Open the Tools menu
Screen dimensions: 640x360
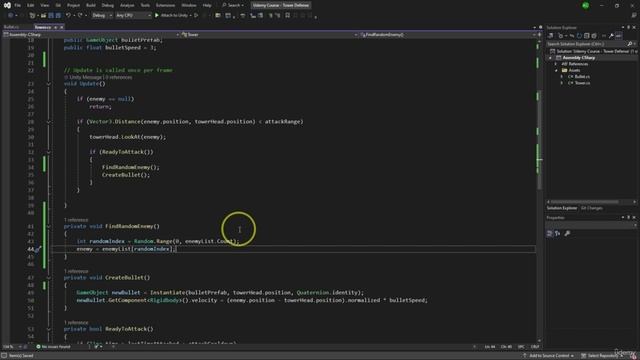pos(145,5)
